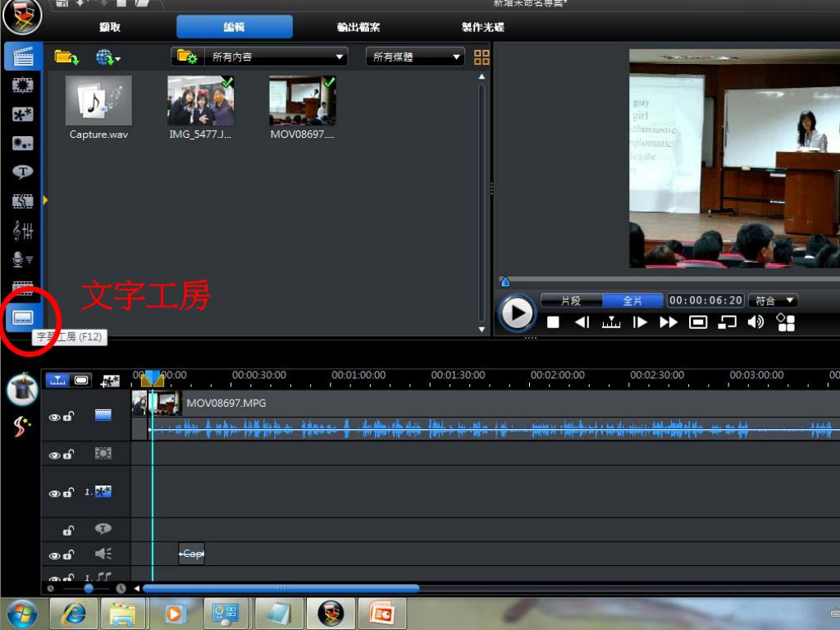Switch to storyboard view button
The image size is (840, 630).
click(81, 381)
